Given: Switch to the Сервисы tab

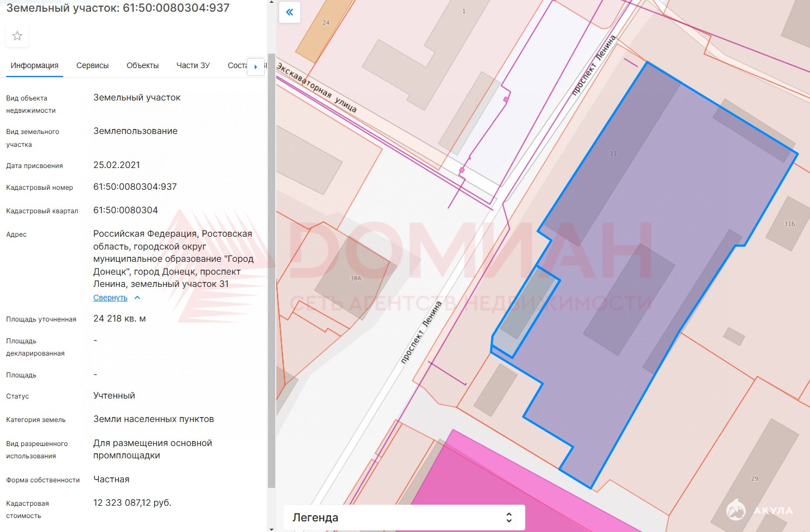Looking at the screenshot, I should click(92, 66).
